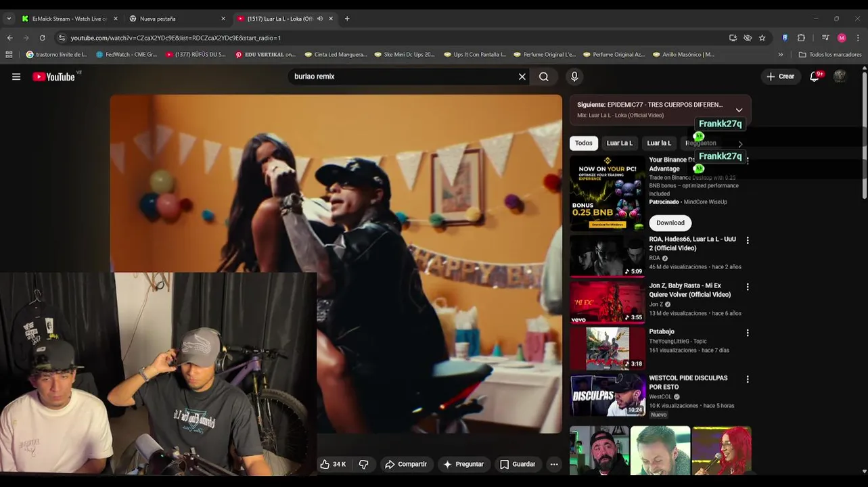Screen dimensions: 868x487
Task: Open the Patabajo video thumbnail
Action: pyautogui.click(x=608, y=348)
